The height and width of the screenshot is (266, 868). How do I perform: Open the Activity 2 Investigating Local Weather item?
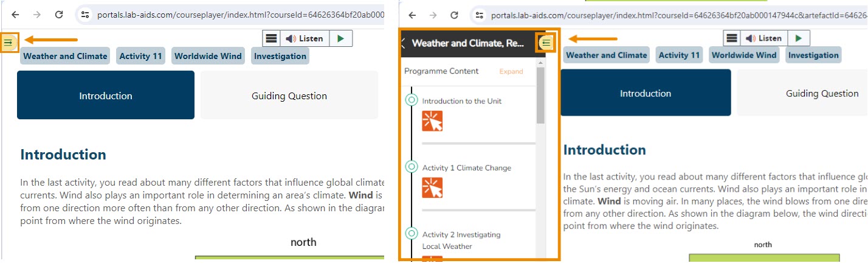(x=461, y=240)
